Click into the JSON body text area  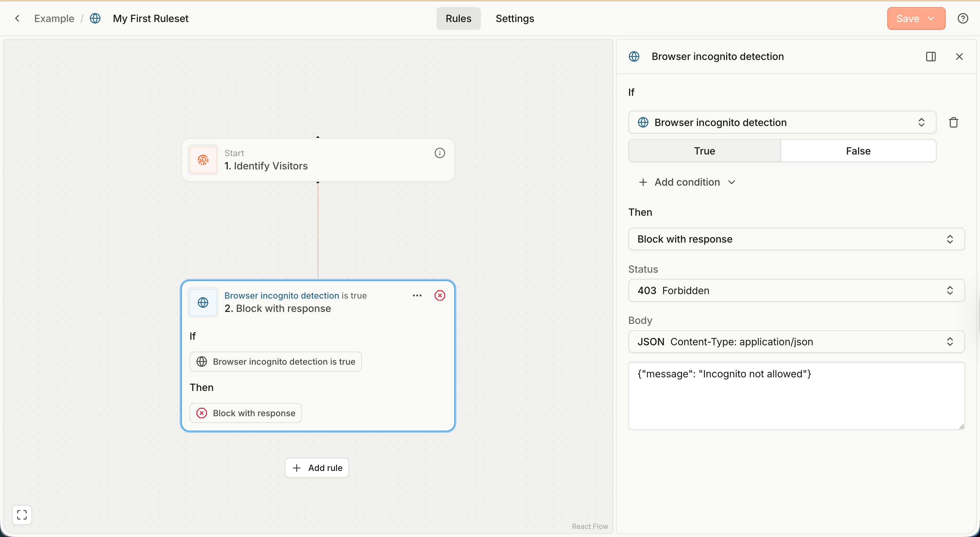[x=796, y=395]
